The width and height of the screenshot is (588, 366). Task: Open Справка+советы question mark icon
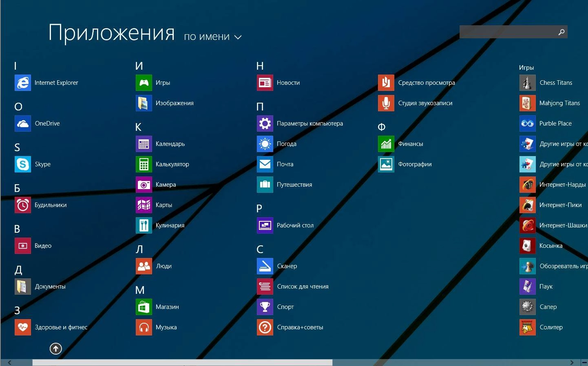(265, 327)
